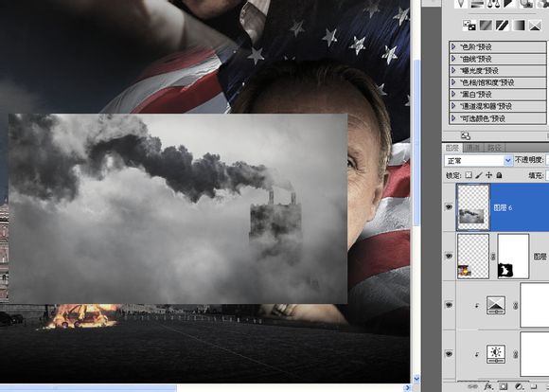
Task: Switch to the 路径 tab
Action: 494,148
